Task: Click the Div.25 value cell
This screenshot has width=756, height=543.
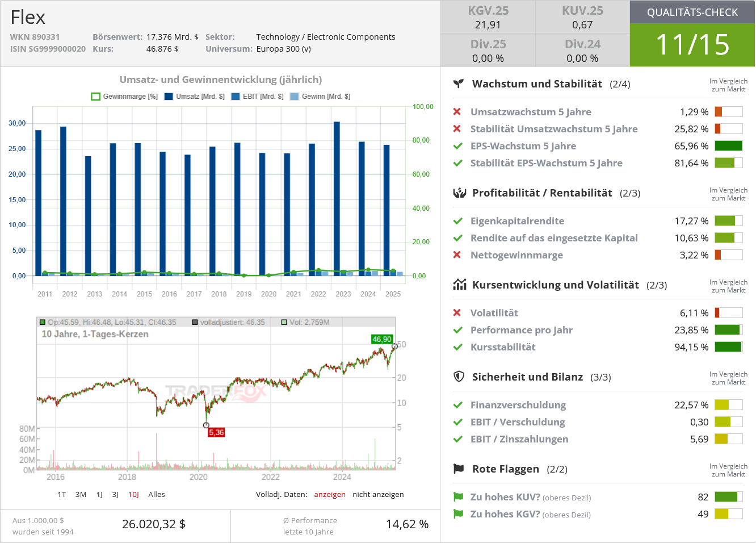Action: [488, 51]
